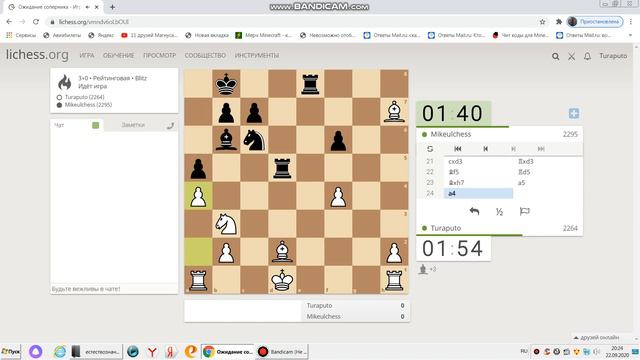Click the address bar URL
This screenshot has width=640, height=360.
tap(93, 22)
